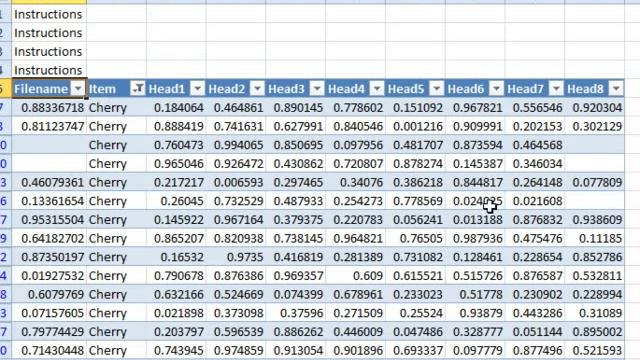Select cell with value 0.965046
640x360 pixels.
pos(176,164)
